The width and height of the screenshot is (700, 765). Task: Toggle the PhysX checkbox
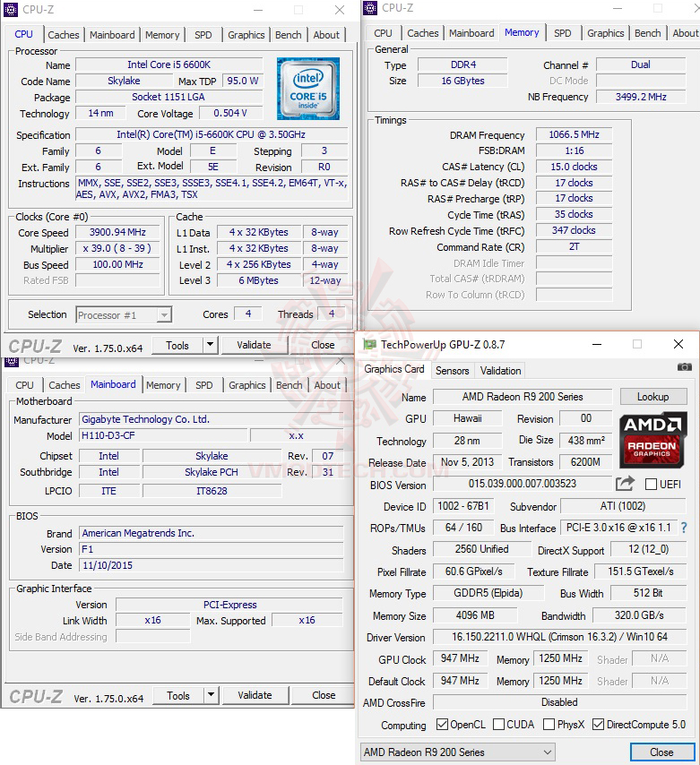click(549, 725)
